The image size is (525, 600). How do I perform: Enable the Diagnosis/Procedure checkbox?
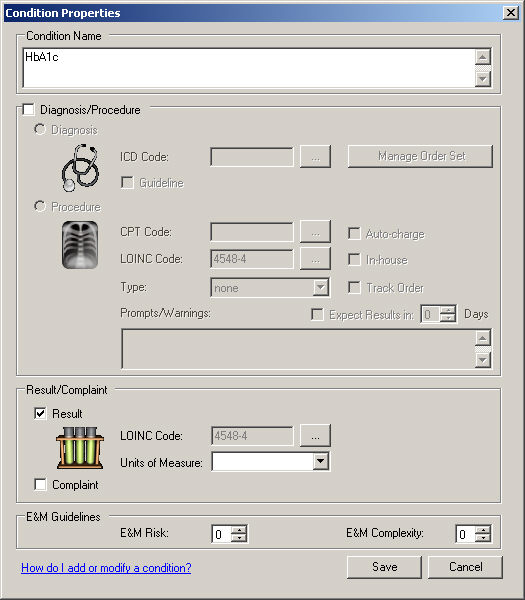(x=28, y=109)
